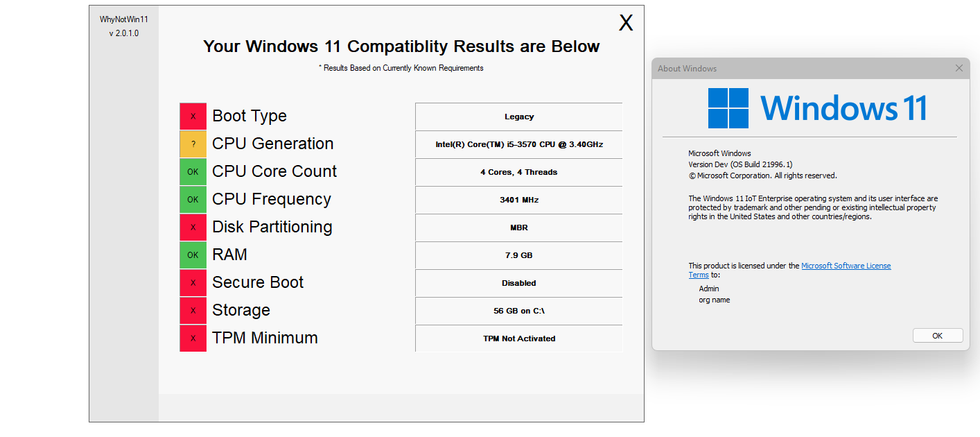Click the org name text
Image resolution: width=980 pixels, height=437 pixels.
tap(715, 300)
